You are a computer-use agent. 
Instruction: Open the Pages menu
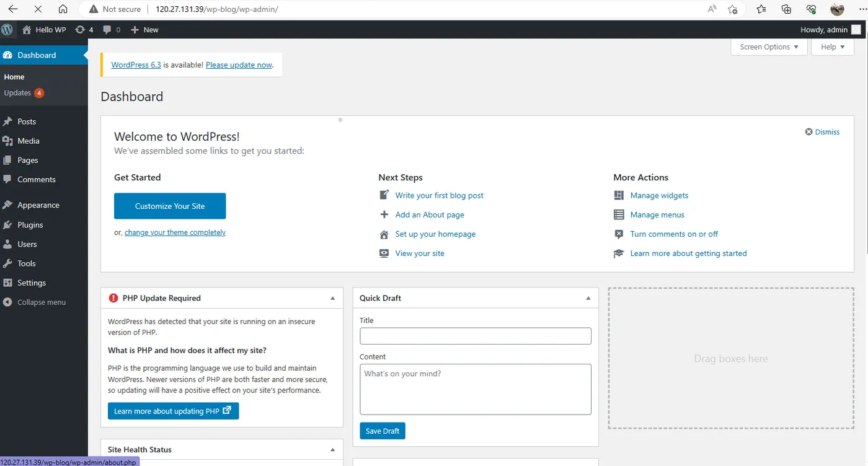point(44,160)
